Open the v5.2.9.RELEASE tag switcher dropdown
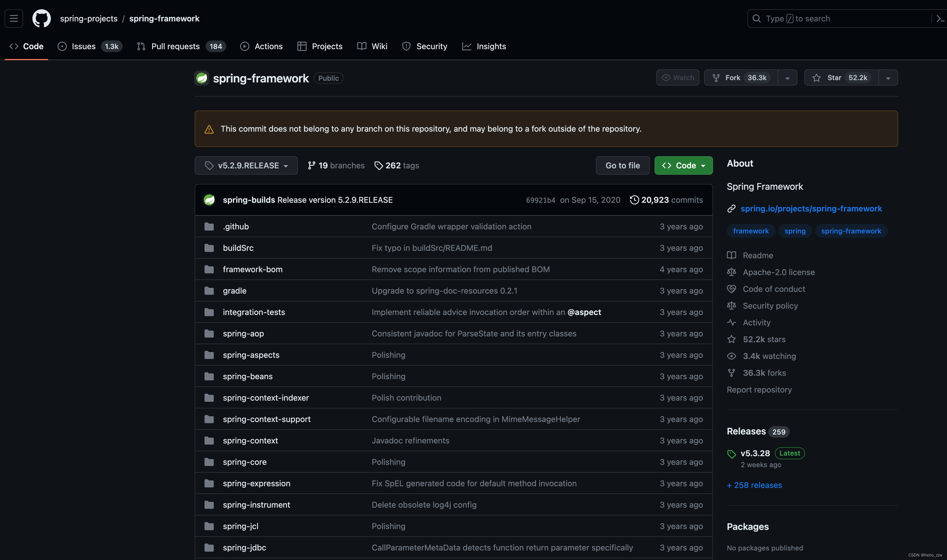The width and height of the screenshot is (947, 560). click(246, 165)
